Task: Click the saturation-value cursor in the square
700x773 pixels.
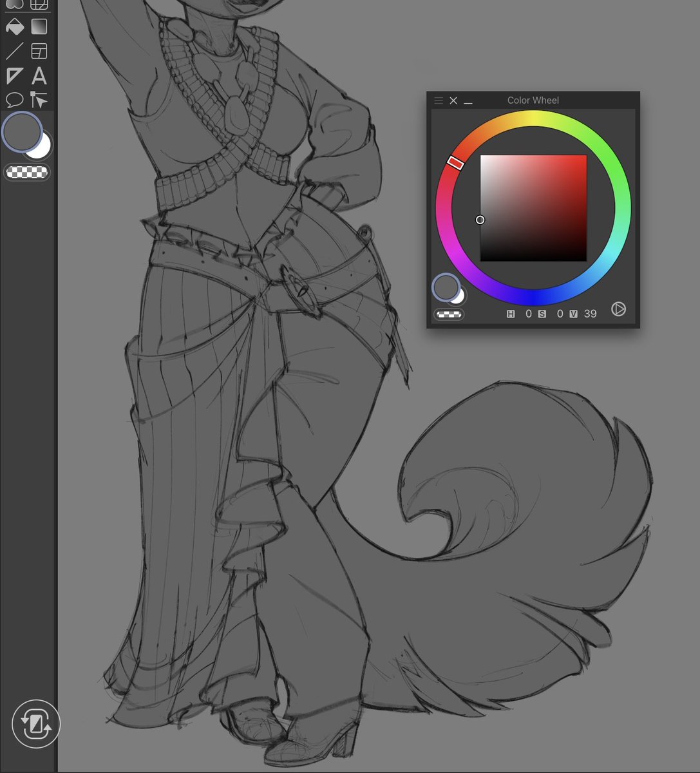Action: [x=480, y=220]
